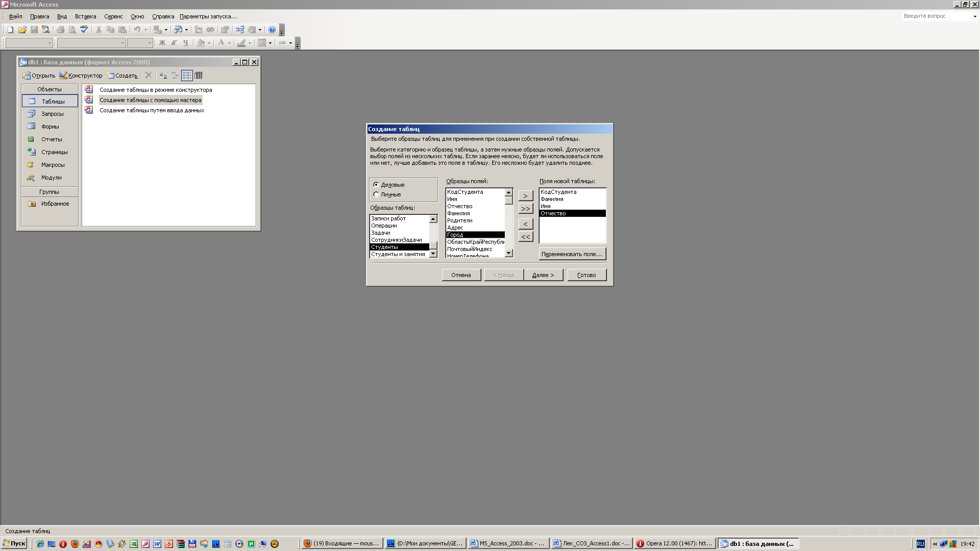Click the Copy icon in toolbar
The image size is (980, 551).
[110, 30]
